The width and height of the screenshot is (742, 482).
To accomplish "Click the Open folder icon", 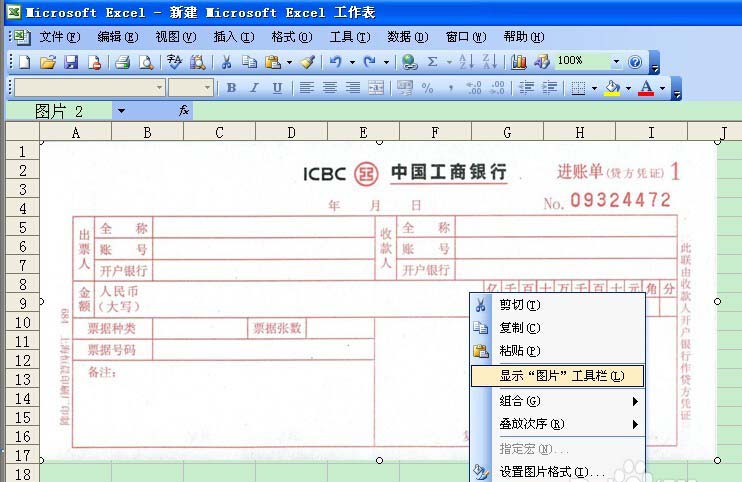I will (x=47, y=62).
